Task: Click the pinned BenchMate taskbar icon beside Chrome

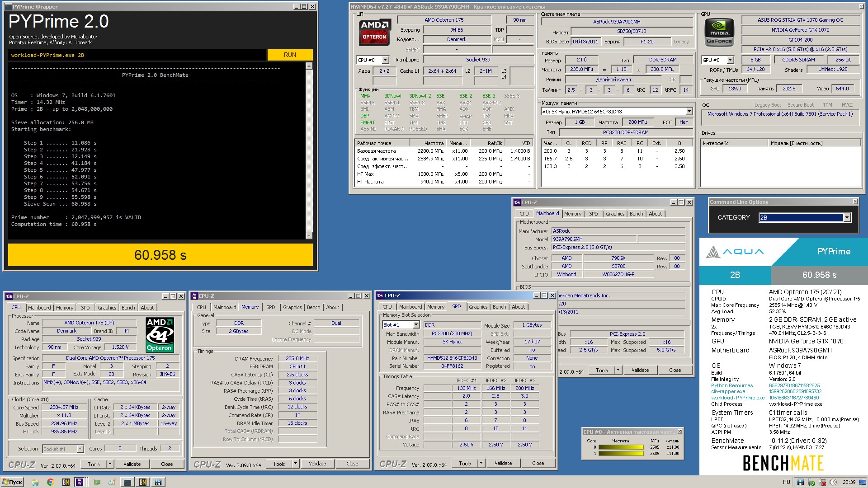Action: click(66, 482)
